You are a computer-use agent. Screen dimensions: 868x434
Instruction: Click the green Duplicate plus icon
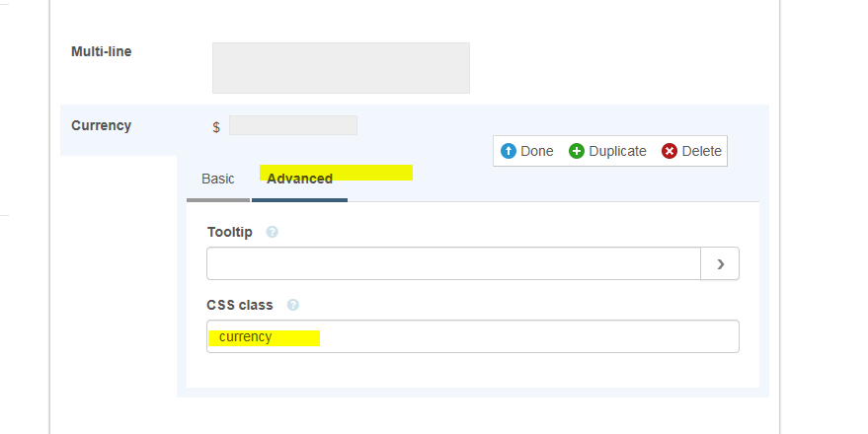coord(577,151)
